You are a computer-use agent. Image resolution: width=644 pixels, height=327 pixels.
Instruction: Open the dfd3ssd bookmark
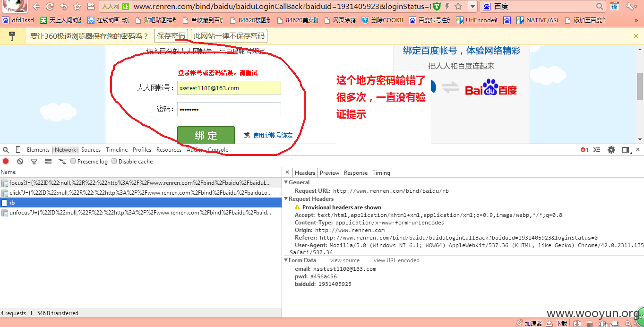click(18, 20)
